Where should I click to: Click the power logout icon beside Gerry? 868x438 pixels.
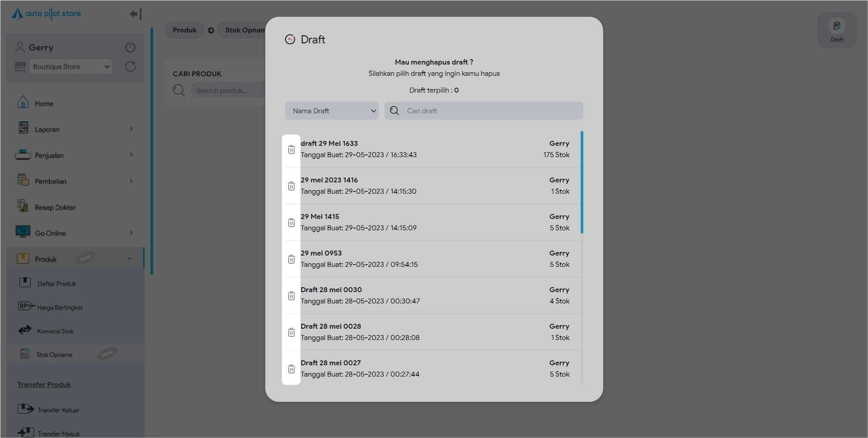(130, 47)
